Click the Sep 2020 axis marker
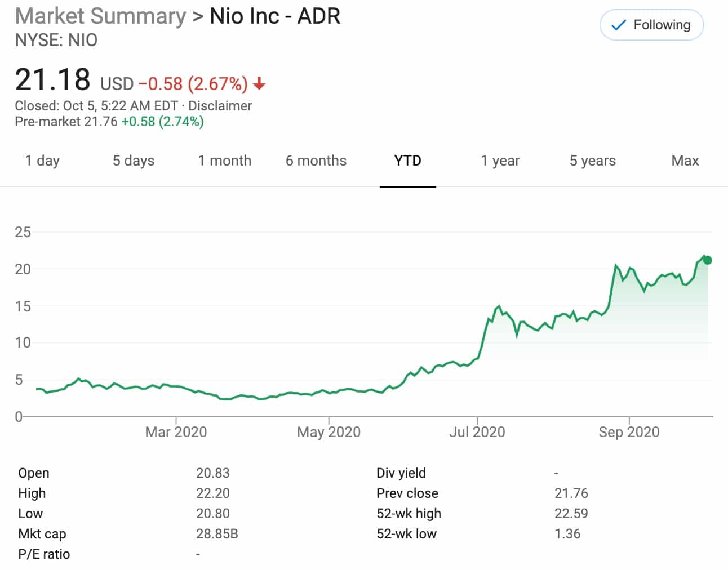This screenshot has height=570, width=728. point(629,432)
